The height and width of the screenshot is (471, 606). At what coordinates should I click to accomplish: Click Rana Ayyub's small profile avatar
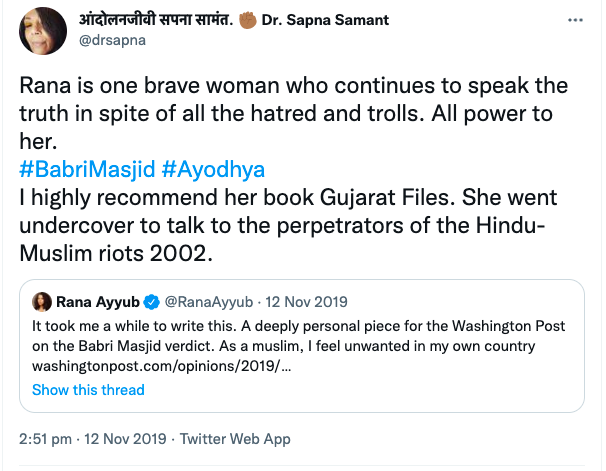42,301
